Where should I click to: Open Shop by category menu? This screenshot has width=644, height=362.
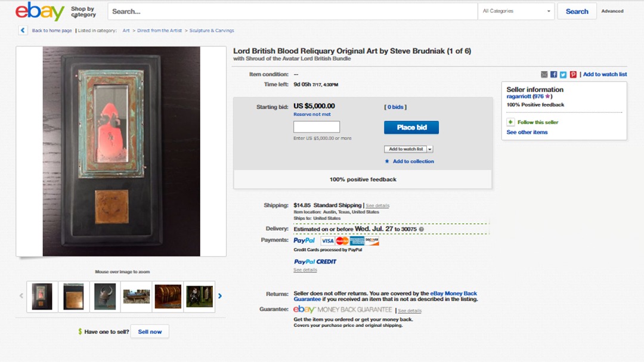pos(83,11)
